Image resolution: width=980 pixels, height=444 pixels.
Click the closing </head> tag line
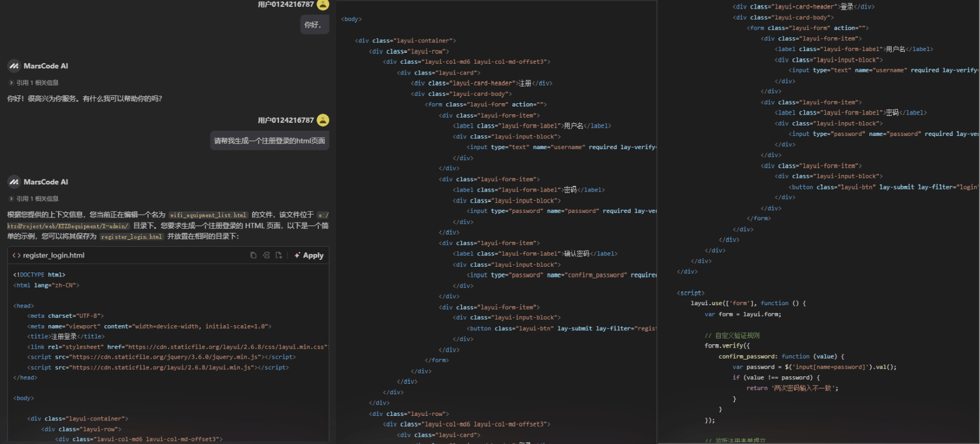25,378
